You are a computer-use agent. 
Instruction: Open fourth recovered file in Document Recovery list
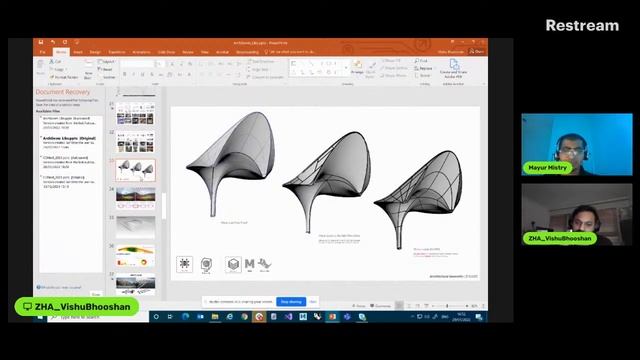69,182
